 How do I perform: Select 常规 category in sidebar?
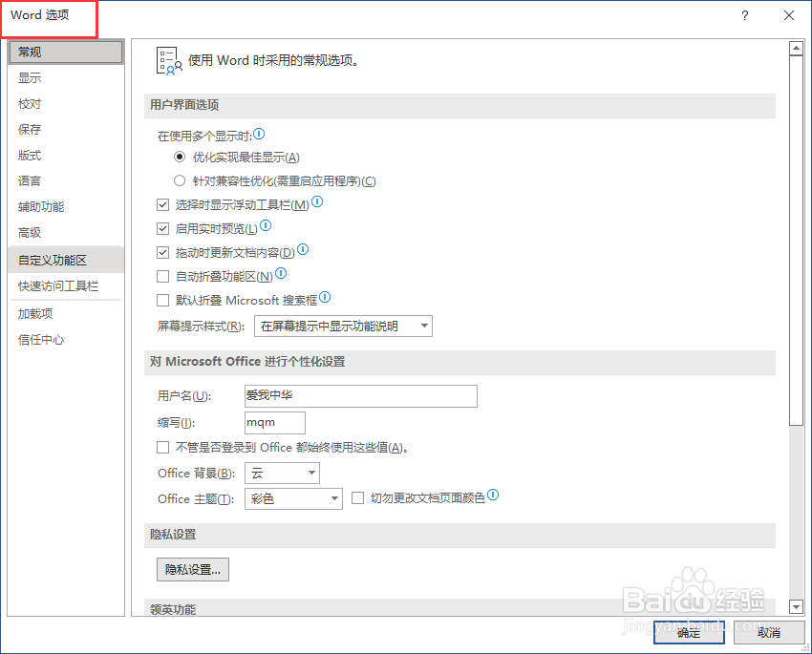coord(65,53)
